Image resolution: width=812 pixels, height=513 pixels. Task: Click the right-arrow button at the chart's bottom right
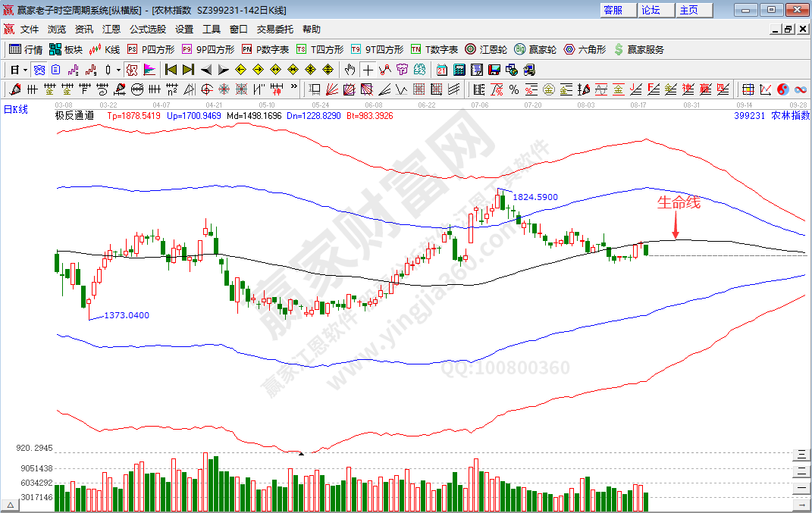(x=801, y=504)
